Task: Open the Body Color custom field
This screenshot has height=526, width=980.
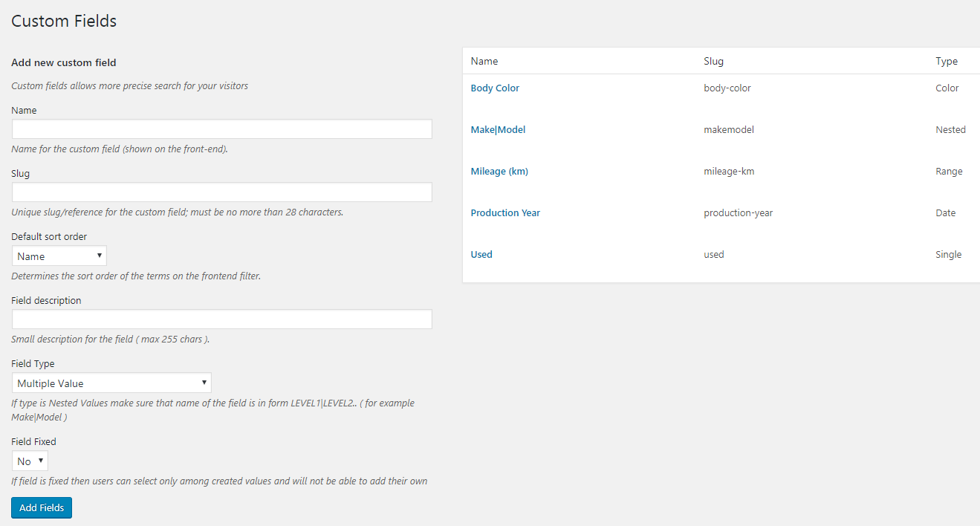Action: coord(495,88)
